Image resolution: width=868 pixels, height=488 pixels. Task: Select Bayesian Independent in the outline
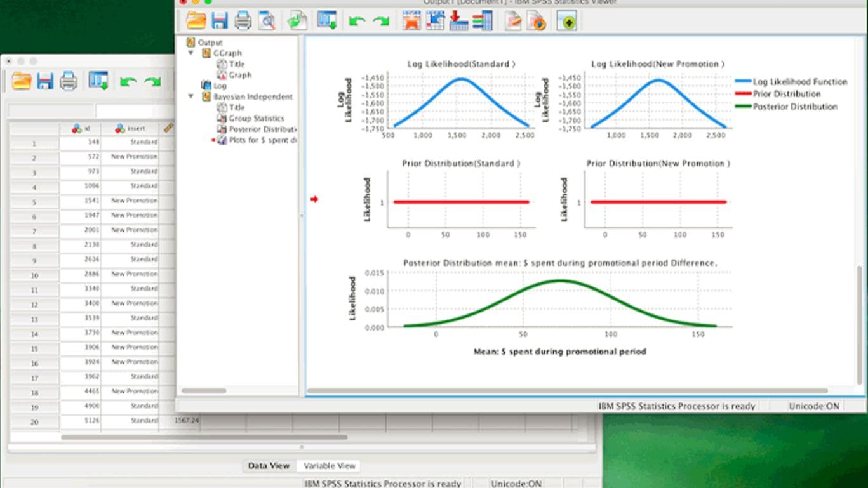coord(253,96)
